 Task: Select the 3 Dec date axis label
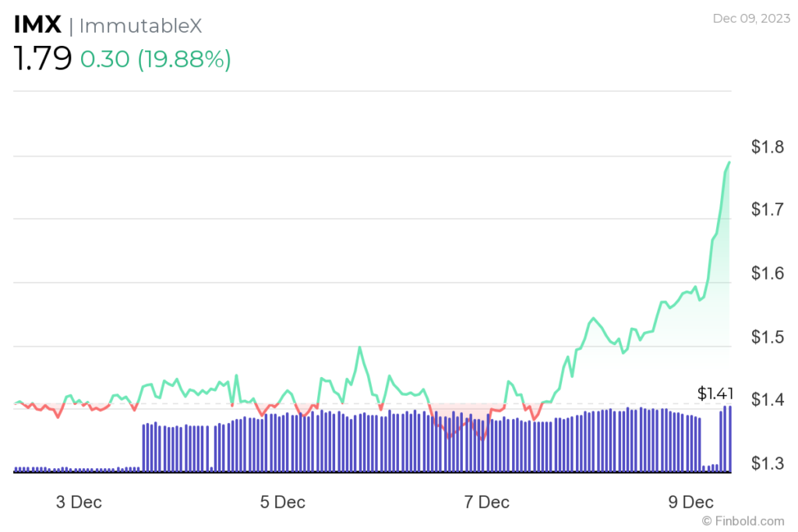77,502
